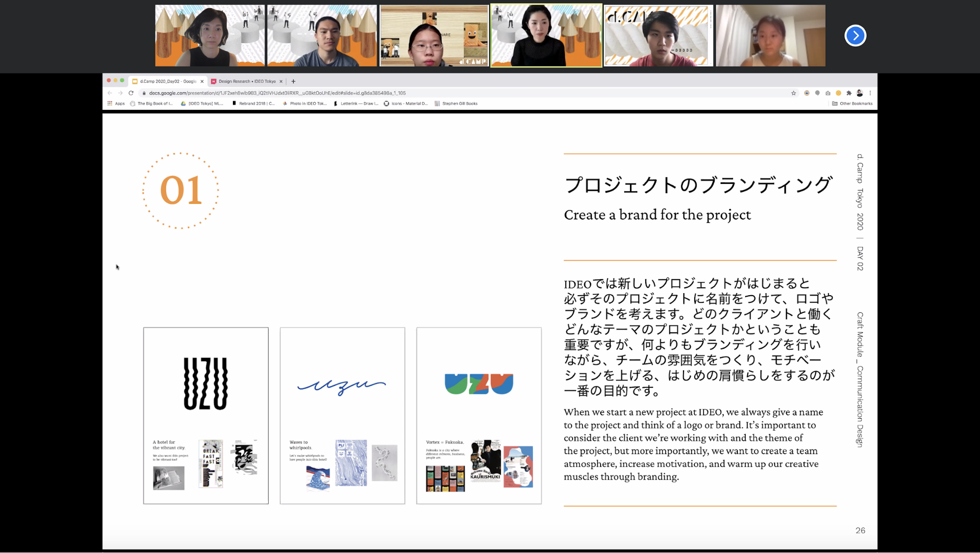Viewport: 980px width, 553px height.
Task: Open a new browser tab
Action: (293, 81)
